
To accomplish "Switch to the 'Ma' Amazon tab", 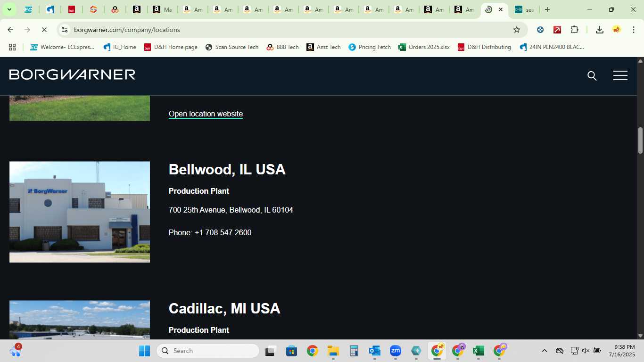I will pos(162,9).
